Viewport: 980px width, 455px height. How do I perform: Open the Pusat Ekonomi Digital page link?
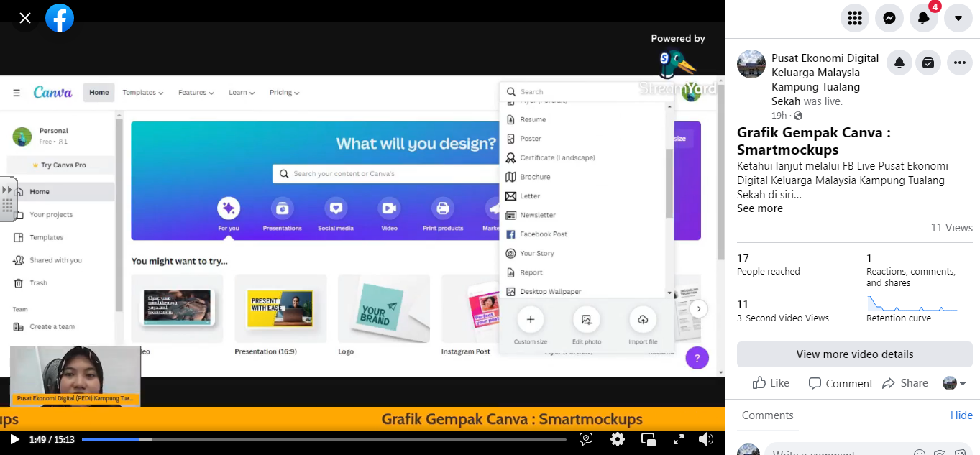point(825,79)
